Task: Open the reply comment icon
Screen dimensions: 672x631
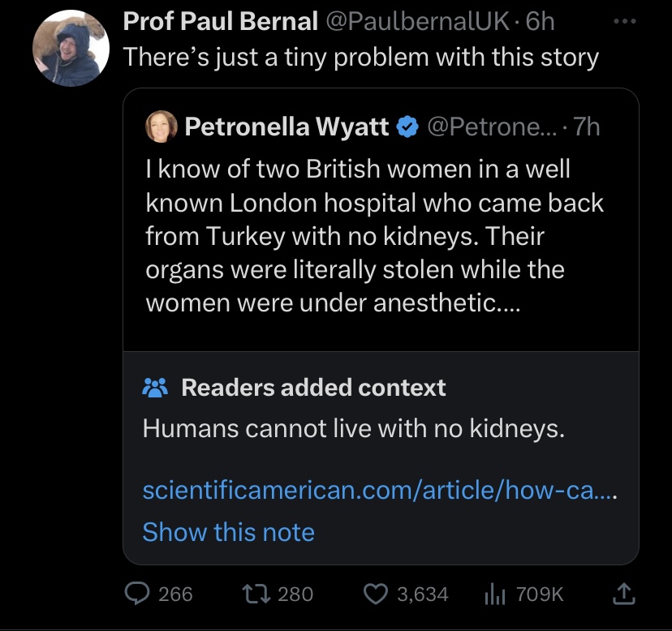Action: [x=137, y=594]
